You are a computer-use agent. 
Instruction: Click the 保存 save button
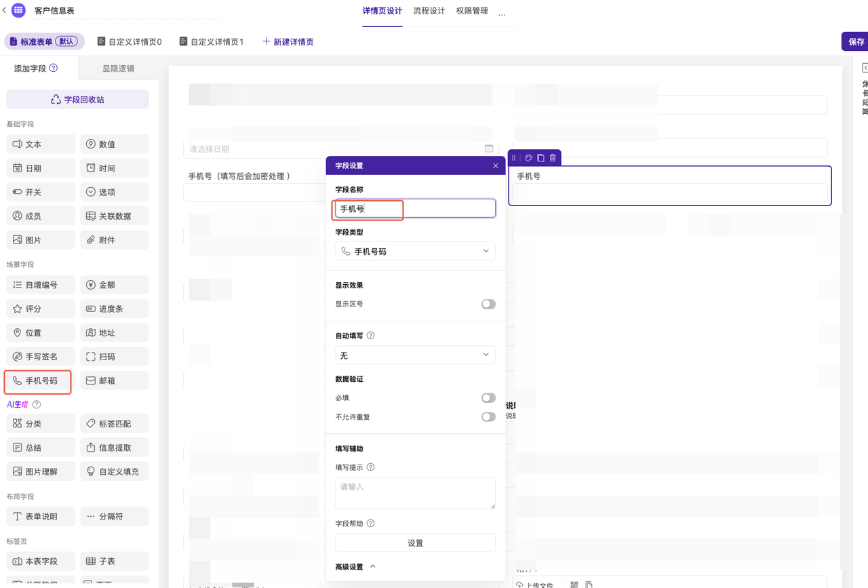pos(856,41)
